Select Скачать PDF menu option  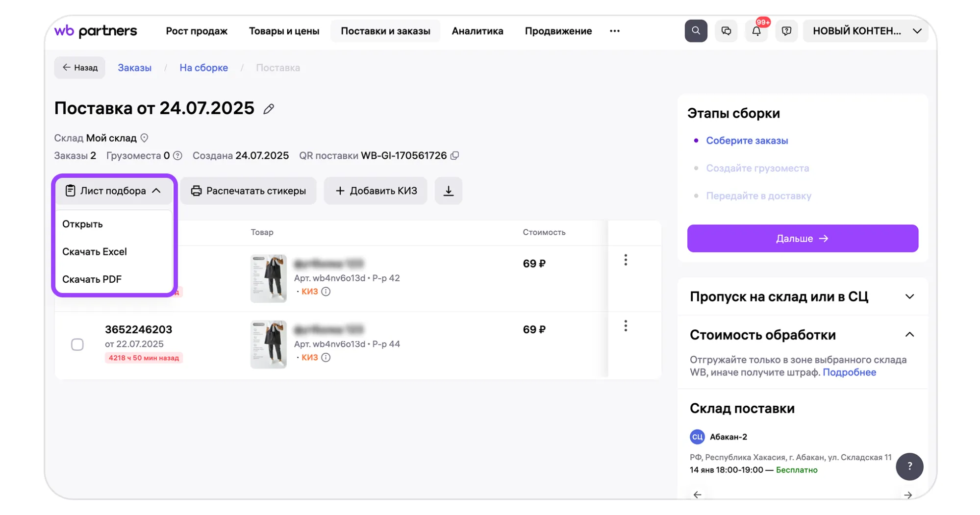92,279
